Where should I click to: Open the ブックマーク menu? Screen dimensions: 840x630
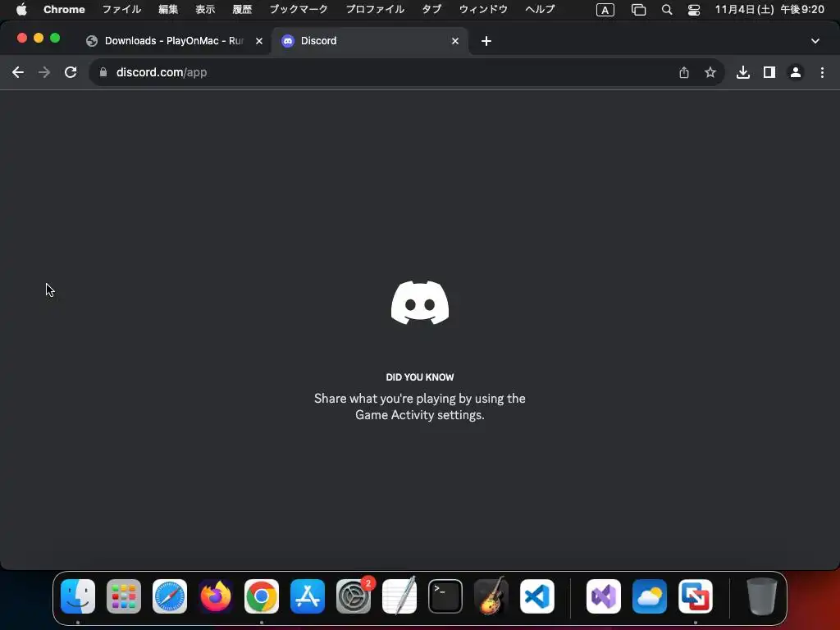pos(299,10)
